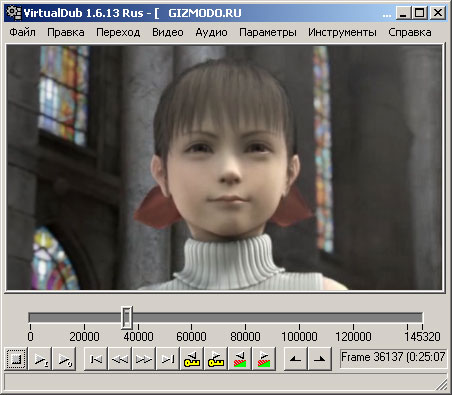The image size is (452, 395).
Task: Open the Правка menu
Action: coord(66,32)
